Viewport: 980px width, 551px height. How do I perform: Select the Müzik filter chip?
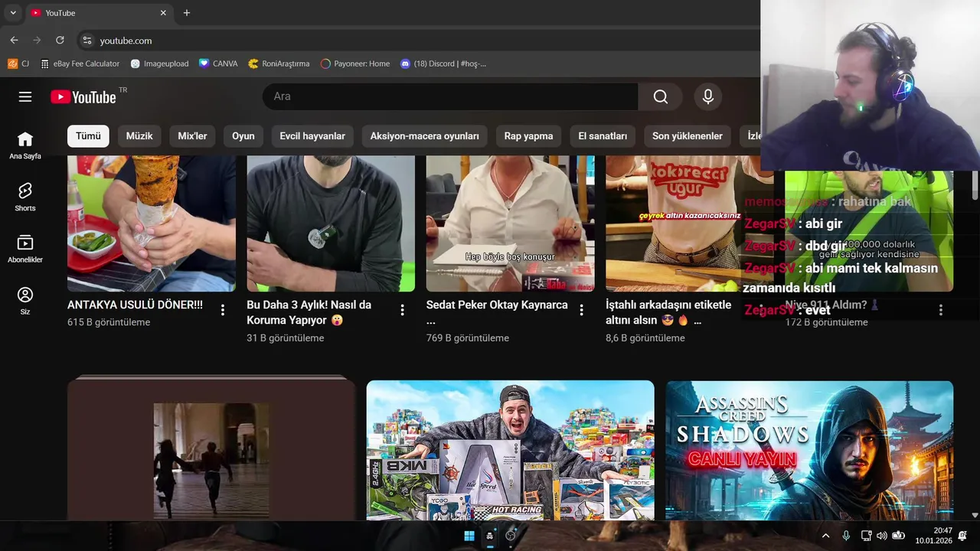click(x=139, y=136)
